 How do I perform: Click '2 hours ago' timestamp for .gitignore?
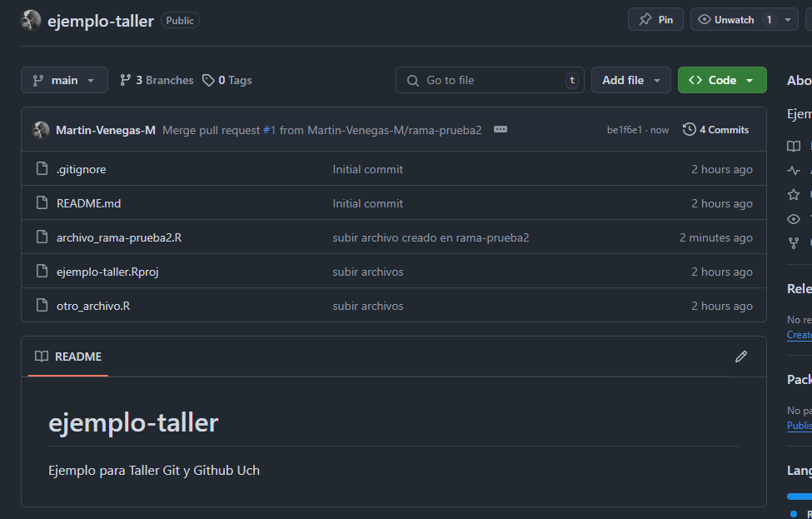(x=722, y=169)
